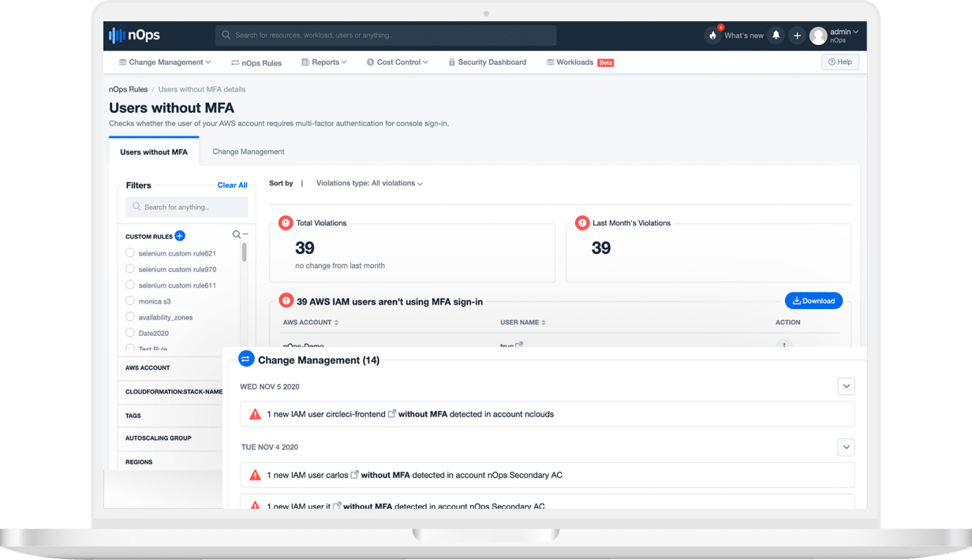Go to nOps Rules breadcrumb

(129, 90)
